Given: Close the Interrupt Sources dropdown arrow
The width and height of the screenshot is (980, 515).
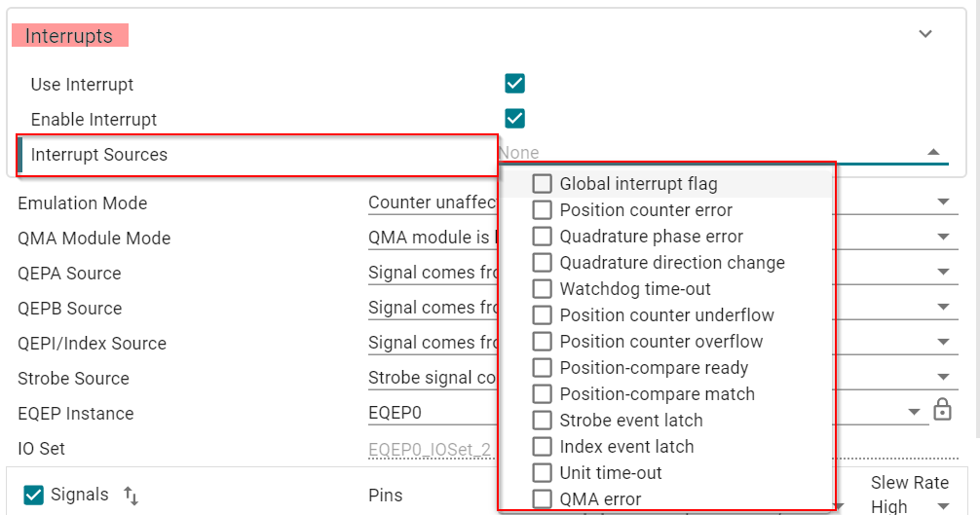Looking at the screenshot, I should [x=933, y=153].
